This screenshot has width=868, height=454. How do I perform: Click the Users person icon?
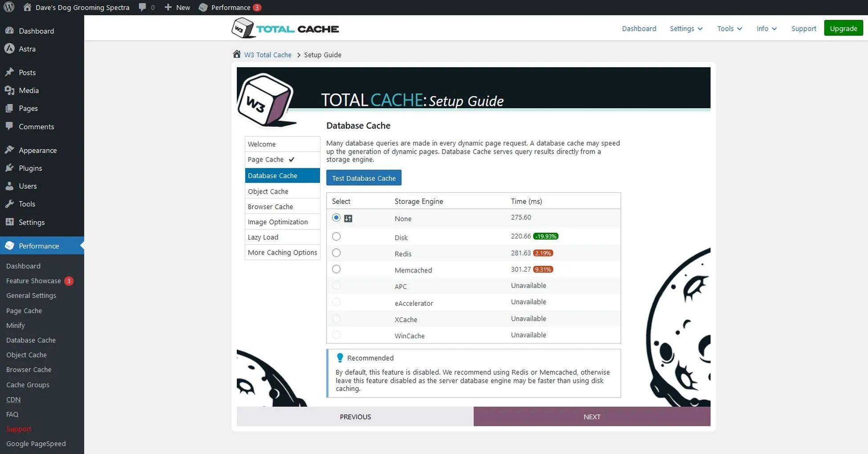pos(9,186)
